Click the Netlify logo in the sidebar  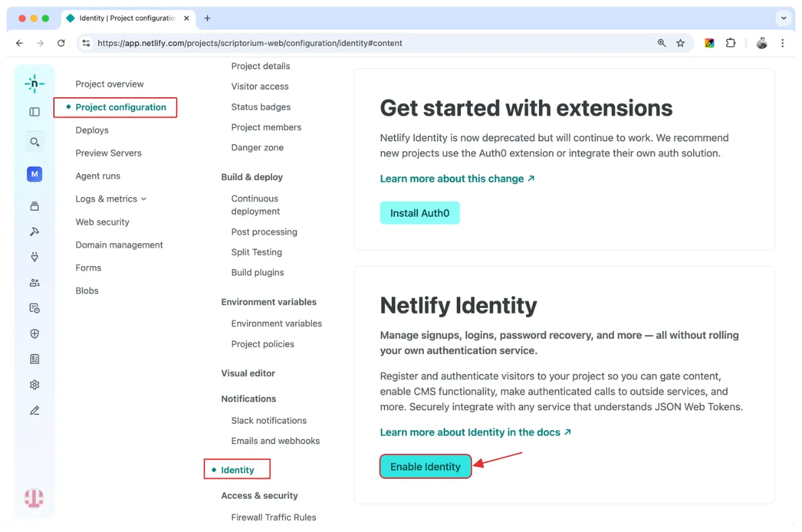tap(34, 83)
